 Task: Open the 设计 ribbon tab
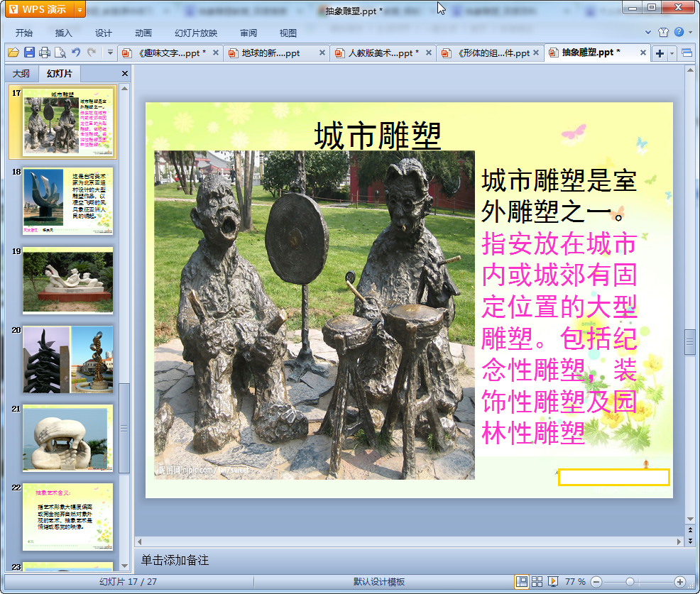coord(103,33)
